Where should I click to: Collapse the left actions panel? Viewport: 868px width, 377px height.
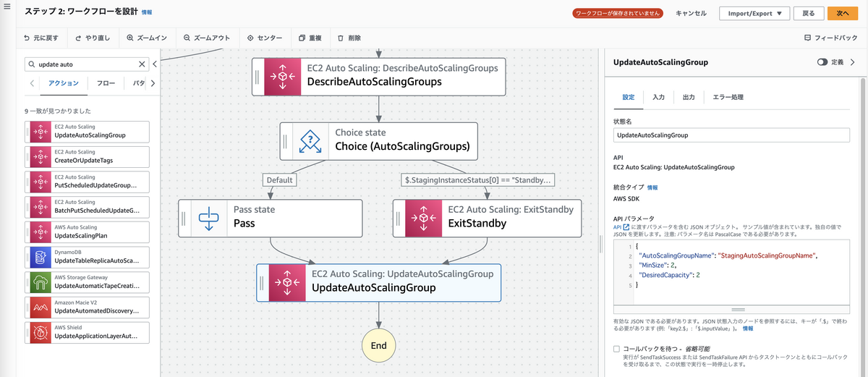(155, 64)
